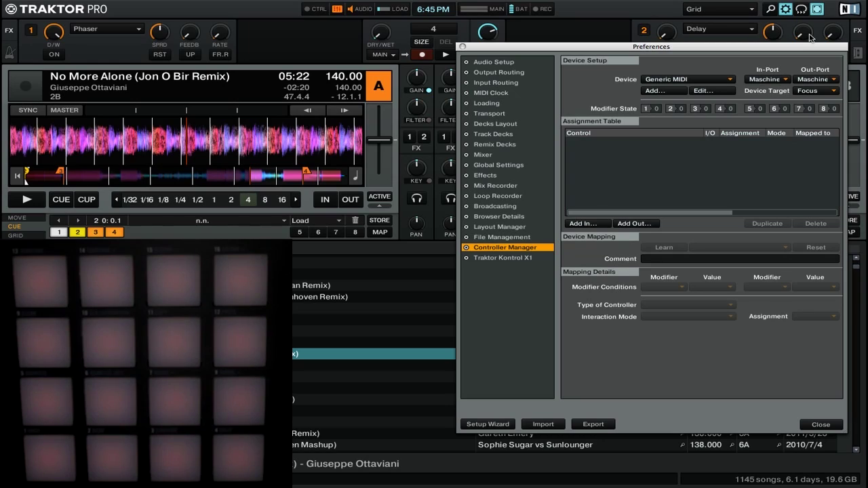868x488 pixels.
Task: Toggle channel A filter on indicator
Action: [x=429, y=121]
